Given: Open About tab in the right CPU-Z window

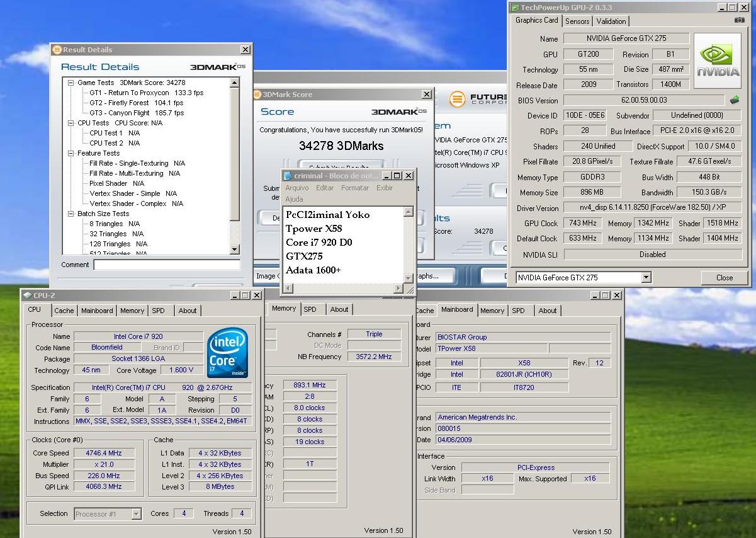Looking at the screenshot, I should click(548, 311).
